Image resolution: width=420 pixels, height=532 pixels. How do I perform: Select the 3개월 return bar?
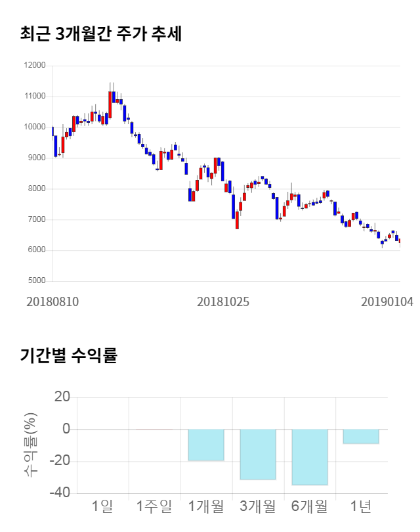click(x=258, y=454)
